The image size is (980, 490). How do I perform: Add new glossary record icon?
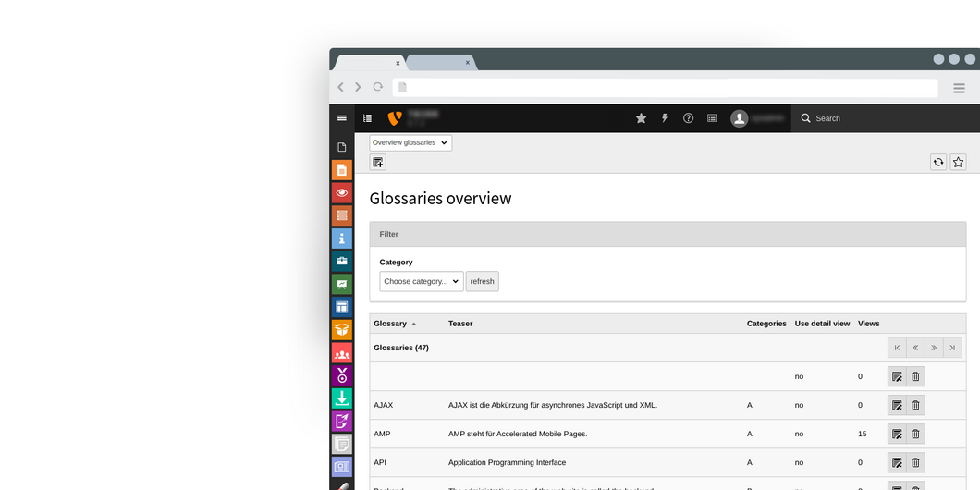pos(377,163)
